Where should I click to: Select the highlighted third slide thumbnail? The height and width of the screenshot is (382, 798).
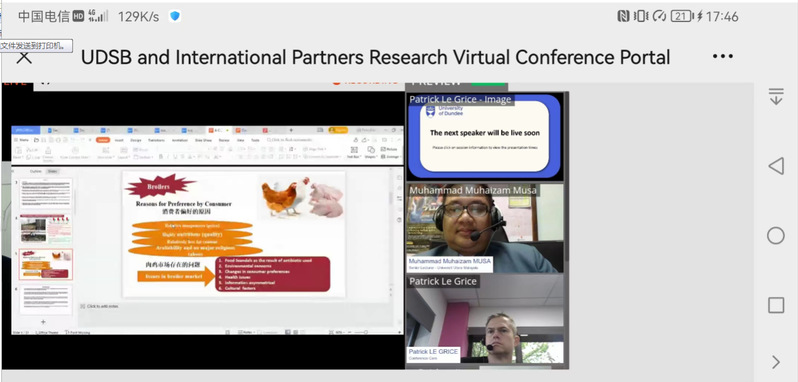(46, 265)
